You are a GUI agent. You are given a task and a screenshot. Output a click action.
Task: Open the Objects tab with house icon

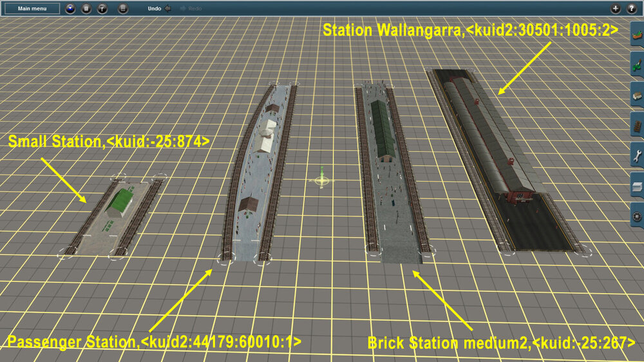[x=637, y=95]
